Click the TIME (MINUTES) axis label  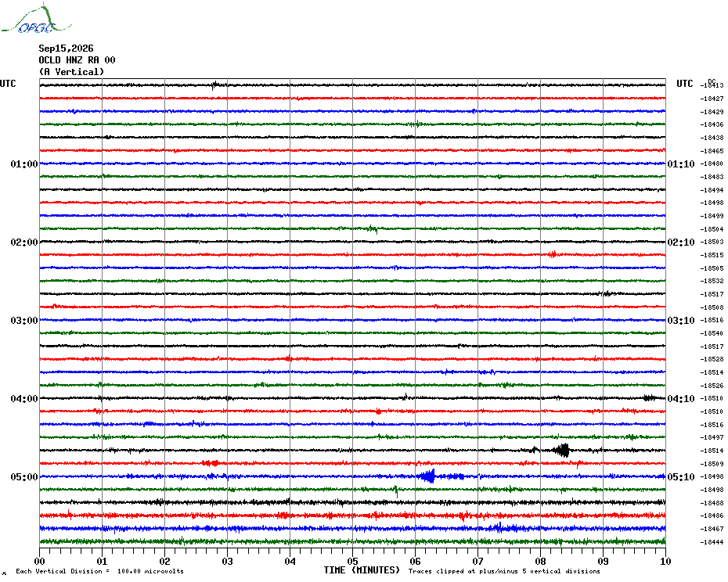pos(362,570)
